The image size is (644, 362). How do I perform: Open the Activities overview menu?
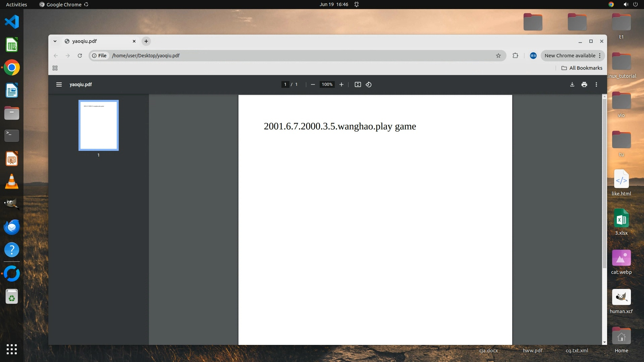click(x=16, y=4)
